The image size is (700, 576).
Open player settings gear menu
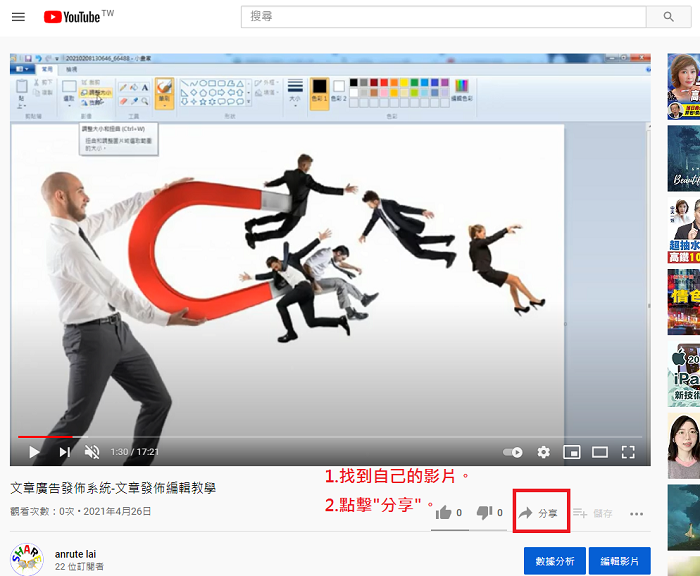point(543,452)
